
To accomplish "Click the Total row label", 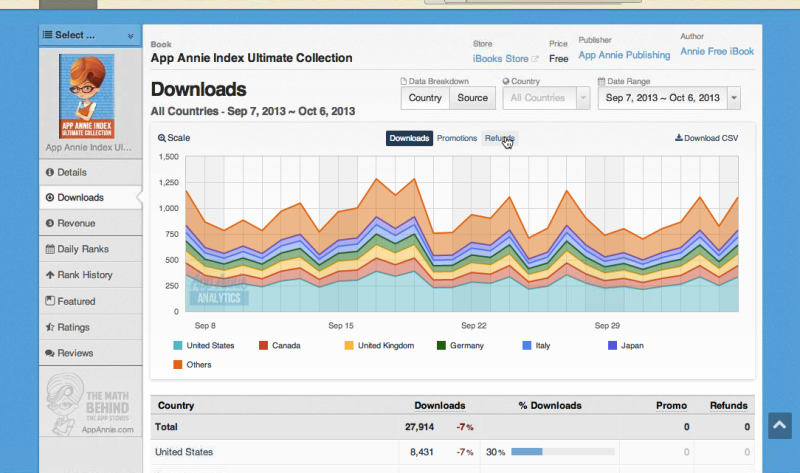I will [x=166, y=427].
